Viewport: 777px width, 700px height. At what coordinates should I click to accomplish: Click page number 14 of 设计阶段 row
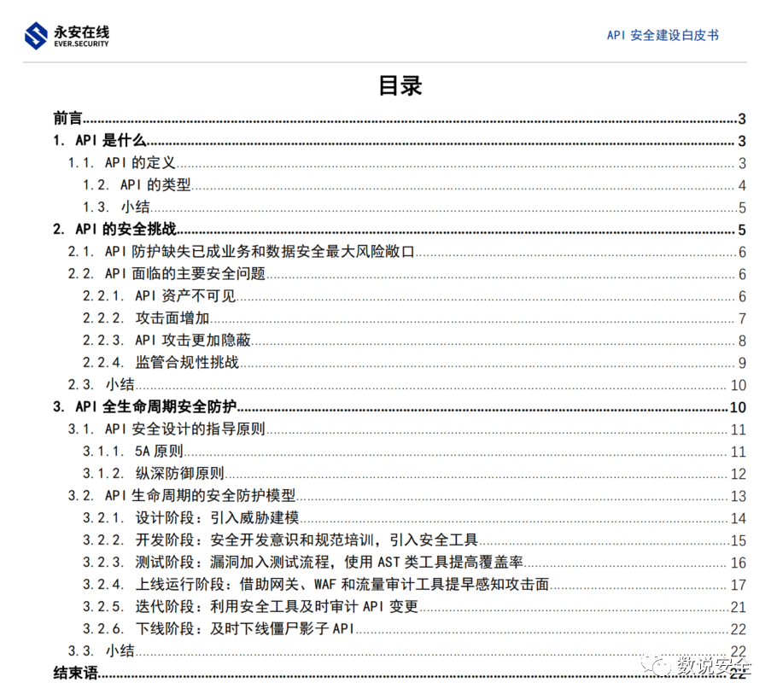coord(739,519)
